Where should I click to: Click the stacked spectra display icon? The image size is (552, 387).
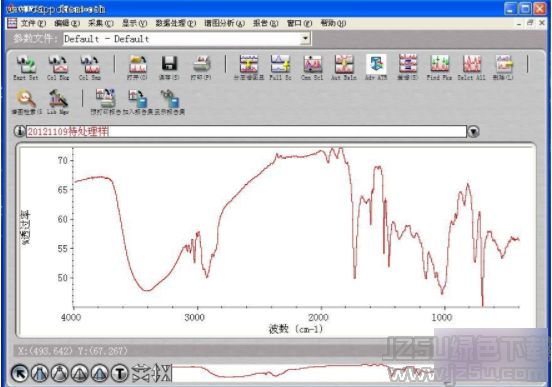(x=249, y=68)
